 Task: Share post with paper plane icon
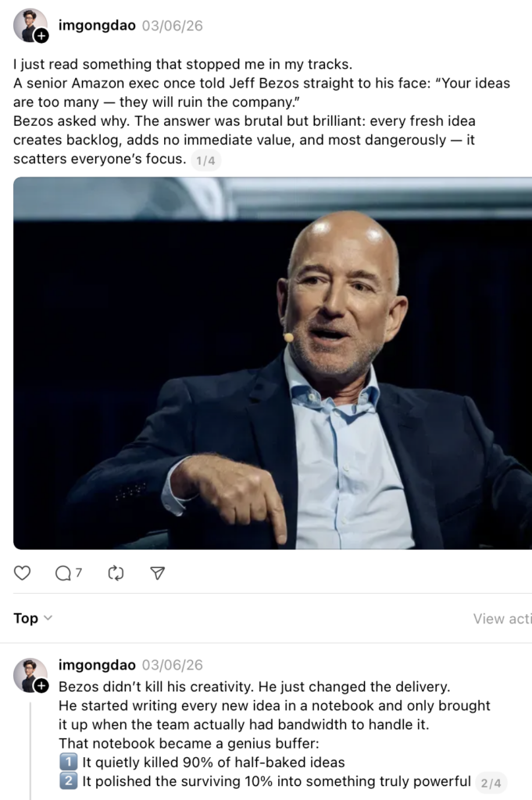[x=158, y=573]
